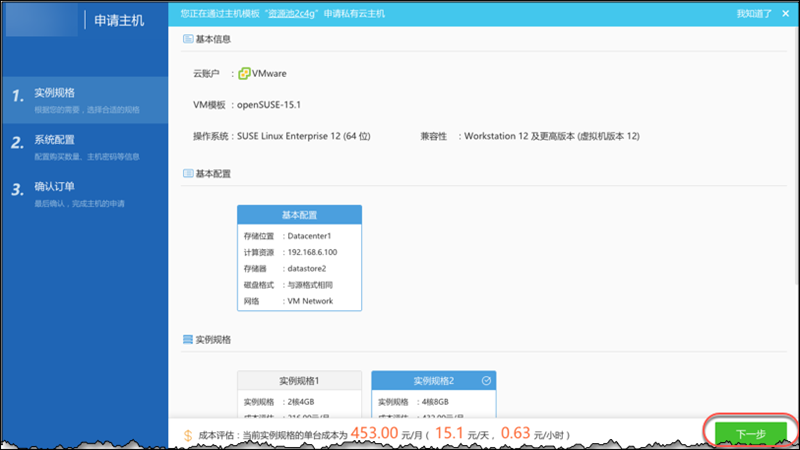Click the 基本配置 section icon
The height and width of the screenshot is (450, 800).
pos(187,173)
